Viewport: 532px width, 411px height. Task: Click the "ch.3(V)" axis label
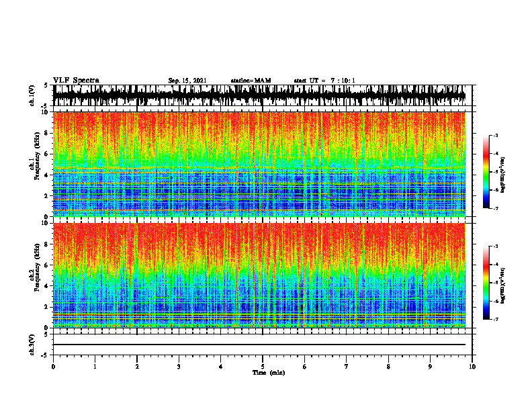[32, 345]
